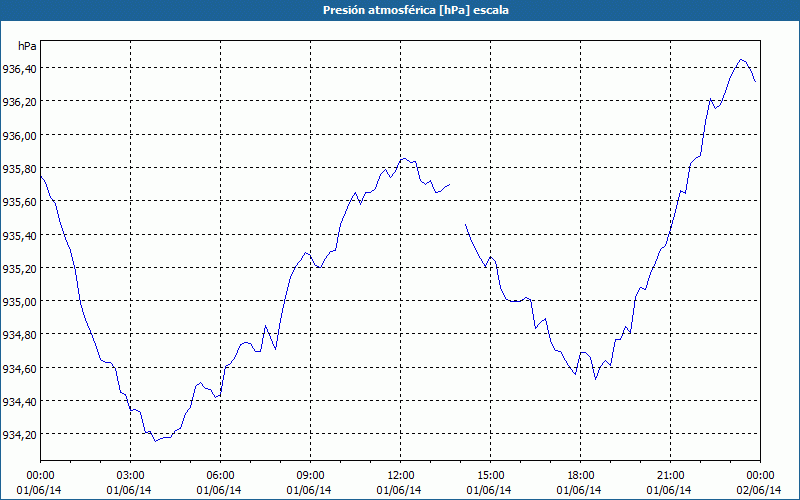
Task: Click the 15:00 time axis label
Action: pyautogui.click(x=490, y=476)
